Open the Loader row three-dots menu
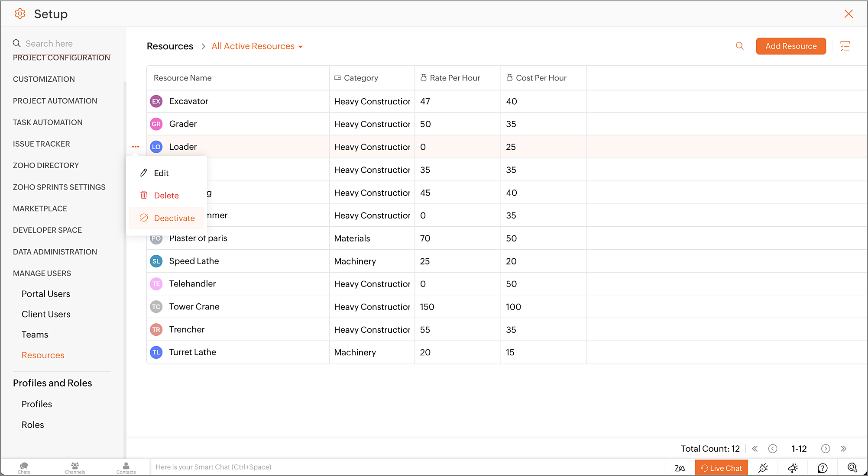868x476 pixels. [136, 147]
